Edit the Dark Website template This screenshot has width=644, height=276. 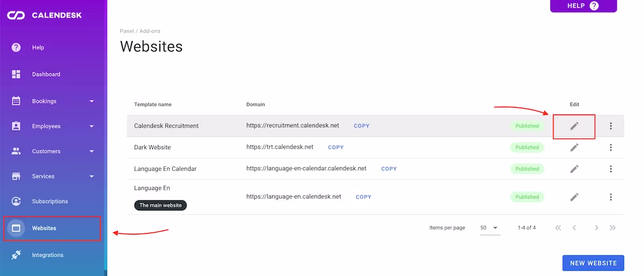point(574,147)
